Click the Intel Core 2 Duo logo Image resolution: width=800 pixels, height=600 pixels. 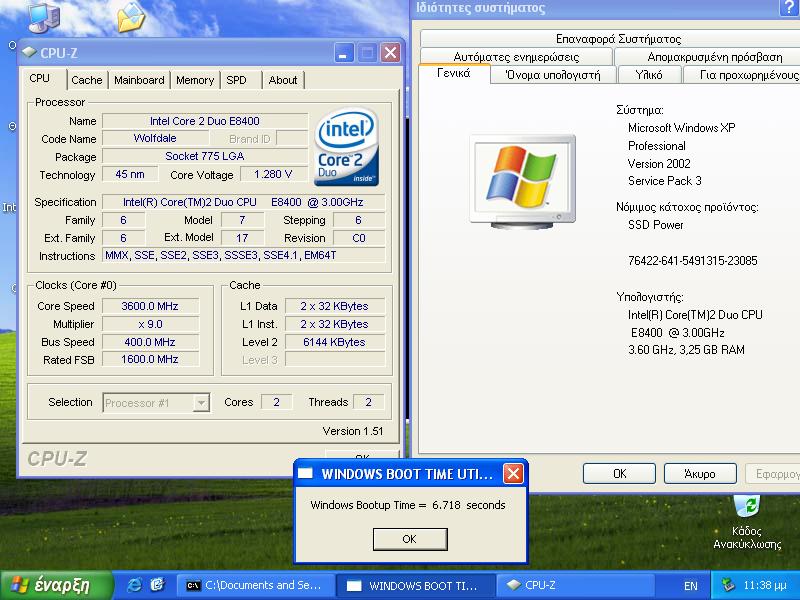(x=346, y=146)
